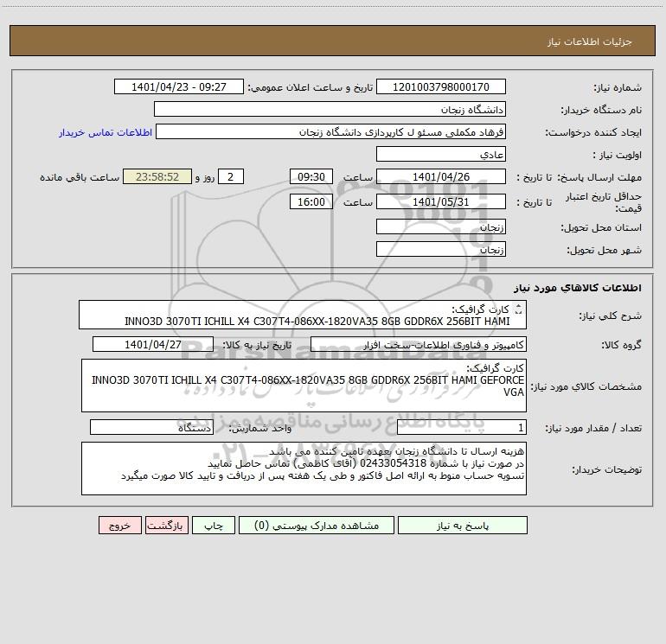Screen dimensions: 666x644
Task: Click the 'پاسخ به نیاز' button
Action: 463,526
